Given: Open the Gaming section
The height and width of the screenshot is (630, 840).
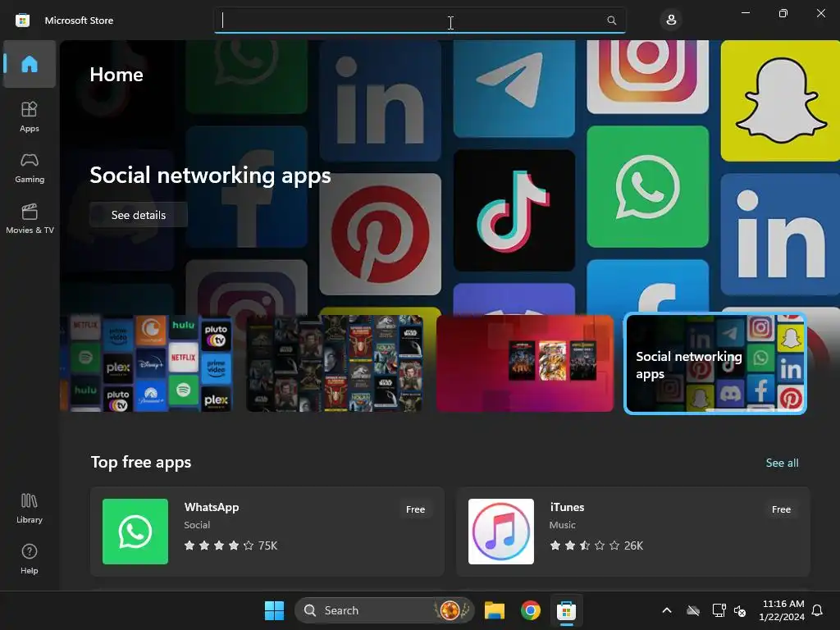Looking at the screenshot, I should pos(30,167).
